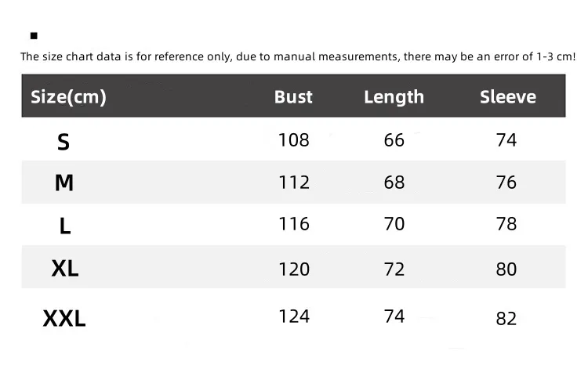The height and width of the screenshot is (387, 588).
Task: Click the sleeve value 82 for size XXL
Action: [506, 318]
